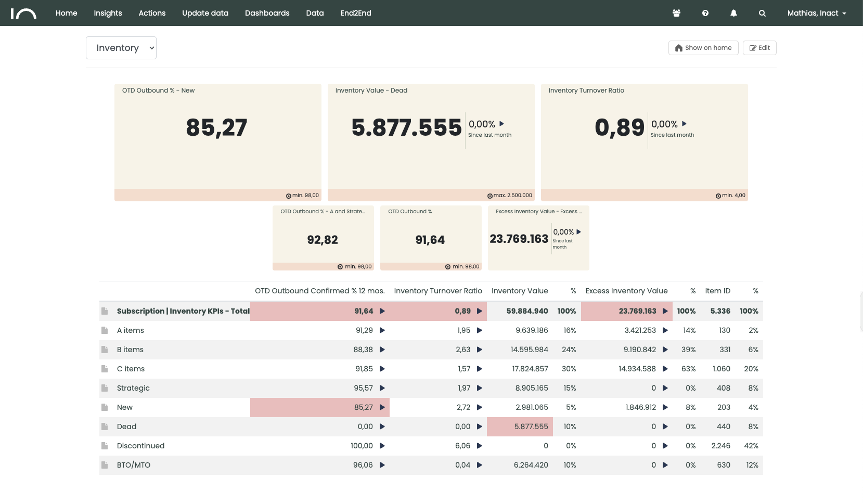This screenshot has width=863, height=504.
Task: Click document icon beside A items row
Action: point(105,330)
